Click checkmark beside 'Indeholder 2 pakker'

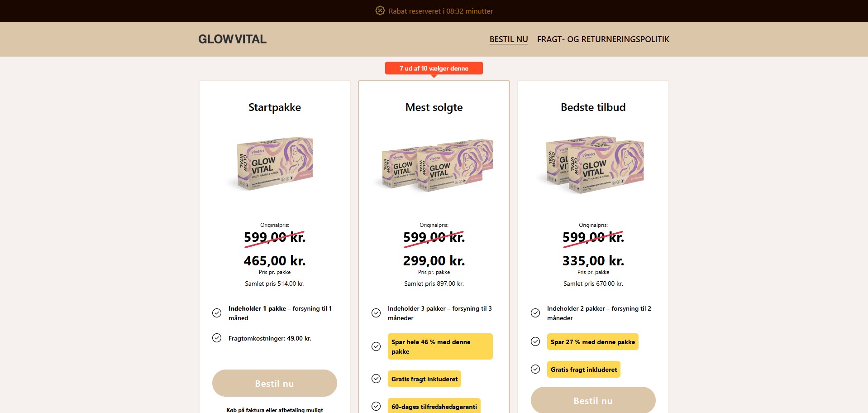[535, 313]
